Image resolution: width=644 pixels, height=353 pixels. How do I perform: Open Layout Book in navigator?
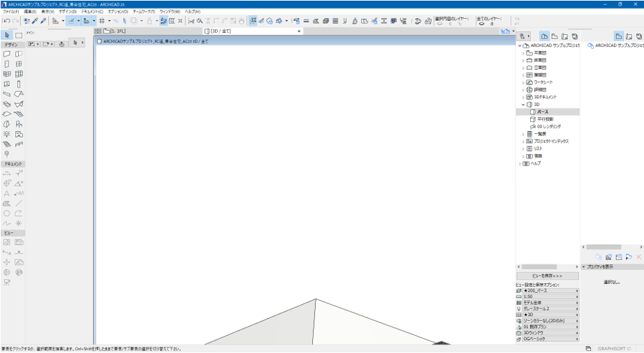565,36
